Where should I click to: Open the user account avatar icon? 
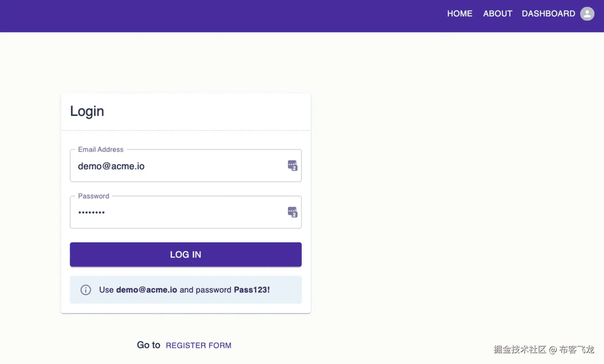click(x=587, y=14)
